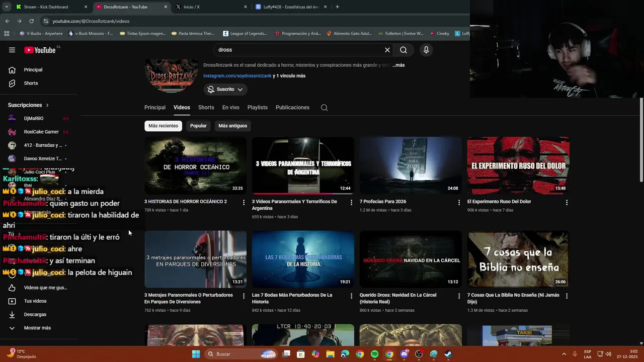
Task: Open options for 3 Metrajes Paranormales video
Action: pyautogui.click(x=244, y=296)
